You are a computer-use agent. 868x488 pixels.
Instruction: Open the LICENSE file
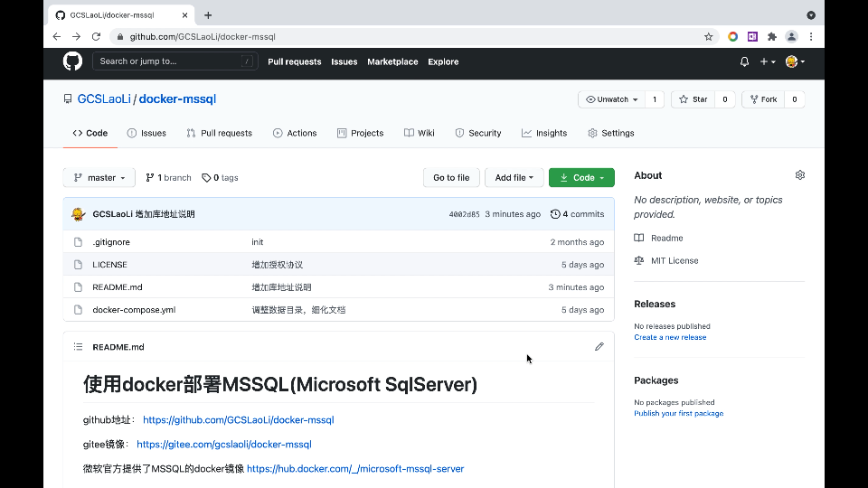109,265
